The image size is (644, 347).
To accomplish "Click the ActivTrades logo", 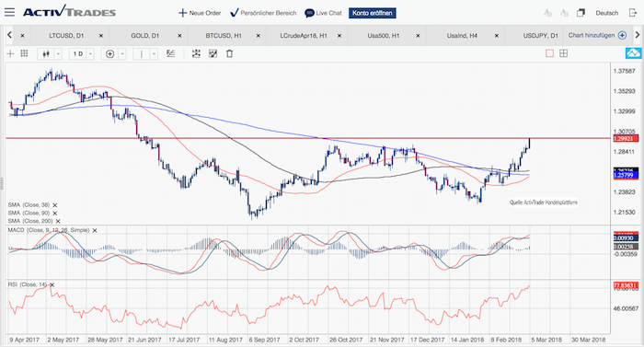I will pos(69,12).
